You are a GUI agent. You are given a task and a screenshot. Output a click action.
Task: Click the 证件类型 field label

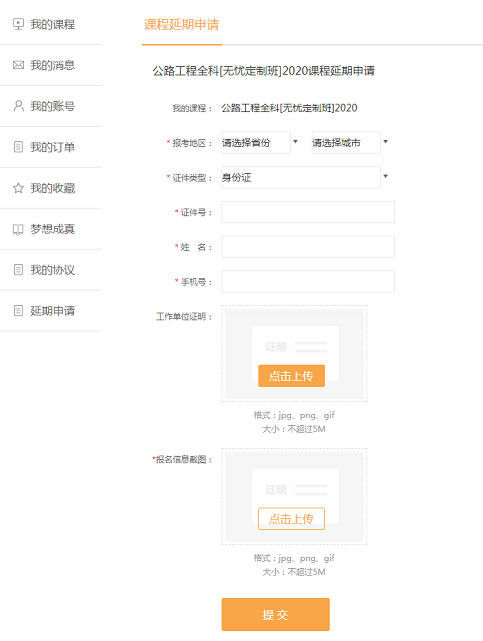(x=190, y=178)
